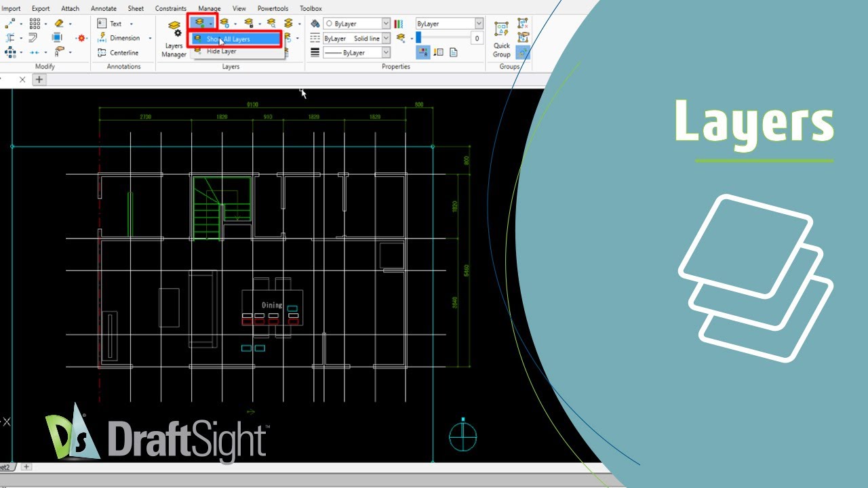Click the lock layer icon
The image size is (868, 488).
click(249, 24)
